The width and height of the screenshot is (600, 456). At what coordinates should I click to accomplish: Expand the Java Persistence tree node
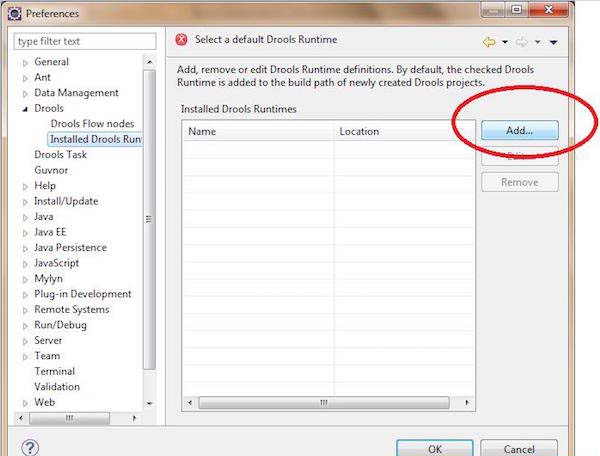[25, 249]
